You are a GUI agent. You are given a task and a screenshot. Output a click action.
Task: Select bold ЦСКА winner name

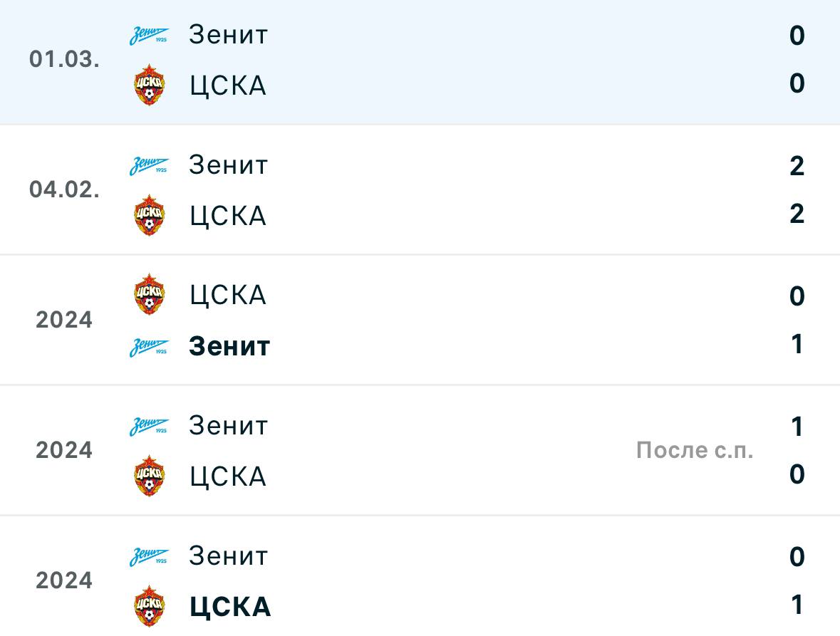(230, 607)
